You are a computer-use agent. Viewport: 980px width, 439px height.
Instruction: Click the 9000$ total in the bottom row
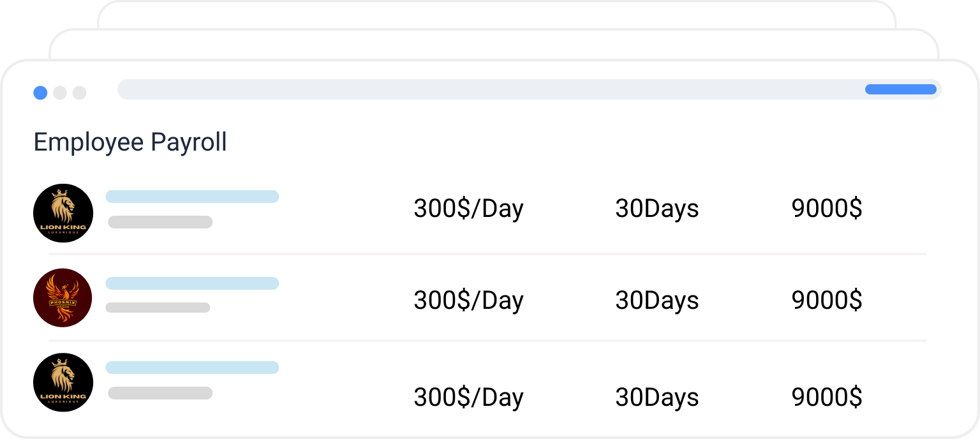tap(826, 398)
